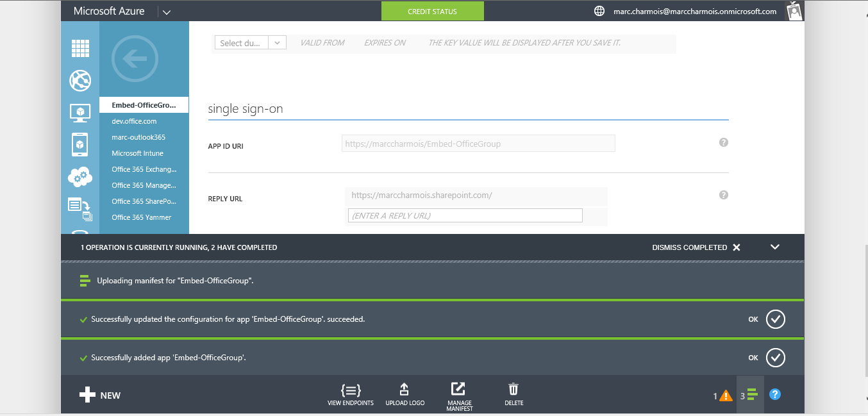Click the help icon beside Reply URL
This screenshot has width=868, height=416.
pos(724,195)
